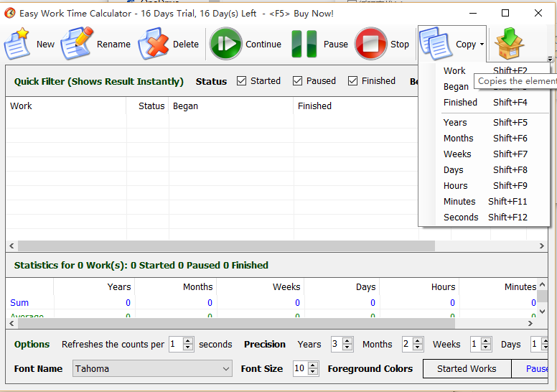The width and height of the screenshot is (557, 392).
Task: Expand the Copy button dropdown arrow
Action: 482,45
